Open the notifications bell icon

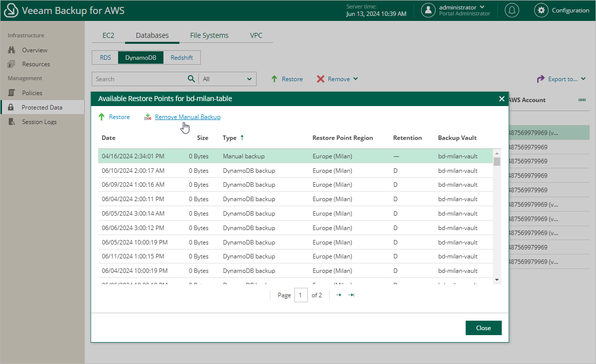click(512, 10)
